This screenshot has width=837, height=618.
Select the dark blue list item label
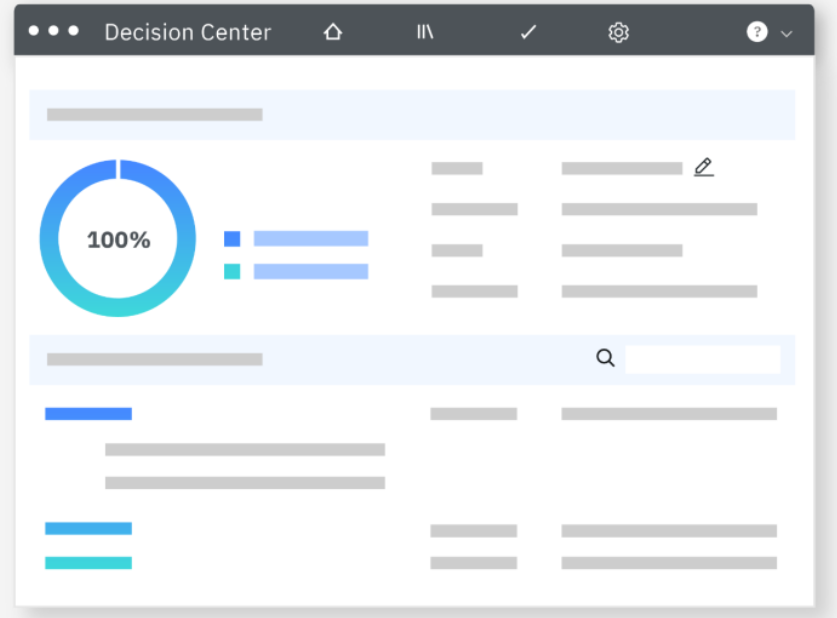[x=88, y=414]
